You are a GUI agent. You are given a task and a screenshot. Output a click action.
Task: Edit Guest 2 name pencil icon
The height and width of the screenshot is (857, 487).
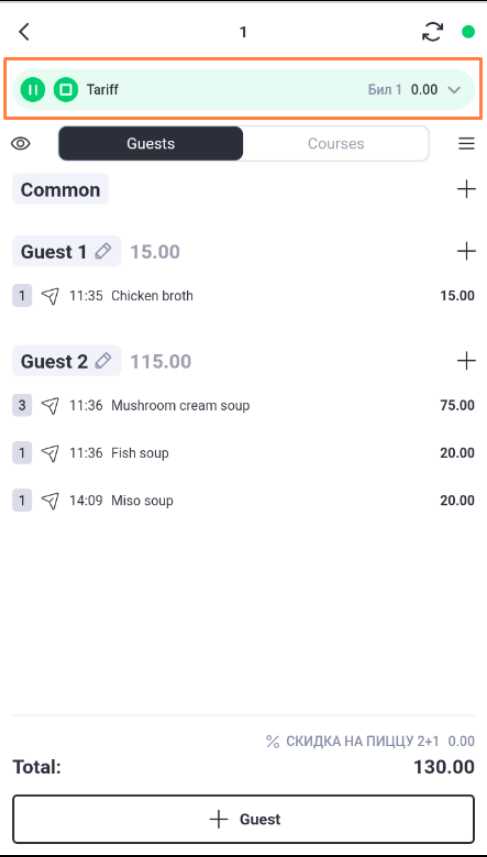click(103, 361)
